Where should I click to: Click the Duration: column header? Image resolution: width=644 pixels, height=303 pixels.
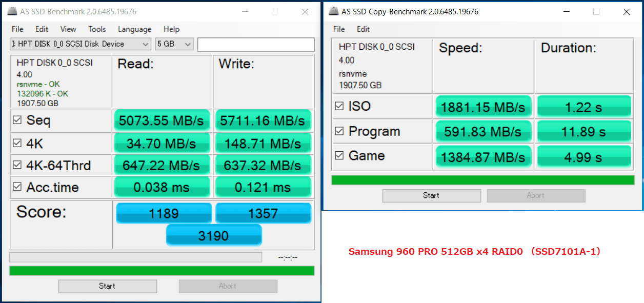pos(569,48)
